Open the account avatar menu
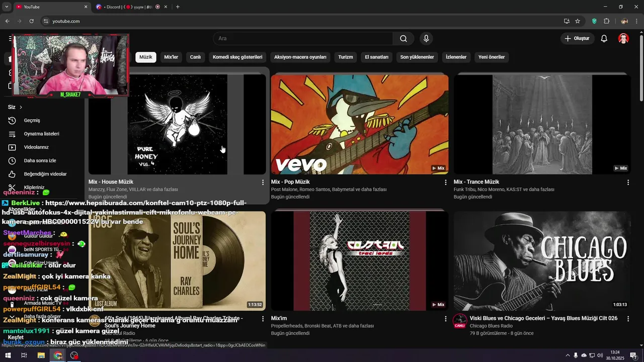This screenshot has width=644, height=362. [623, 39]
